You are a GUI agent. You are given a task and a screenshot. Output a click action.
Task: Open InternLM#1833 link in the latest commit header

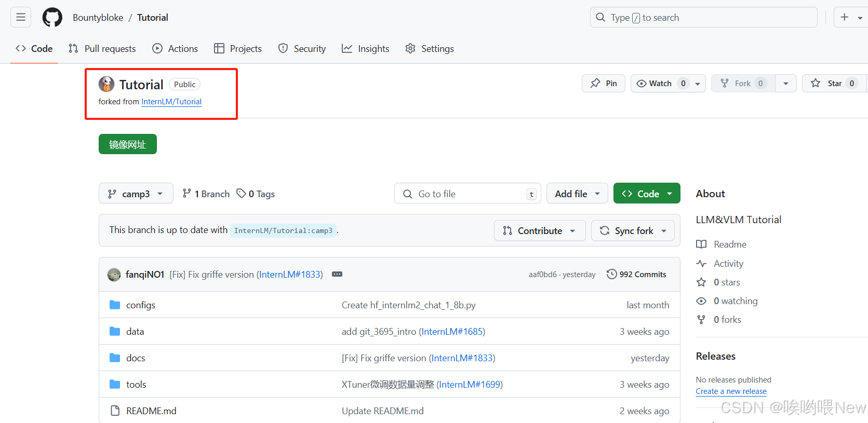(x=291, y=274)
